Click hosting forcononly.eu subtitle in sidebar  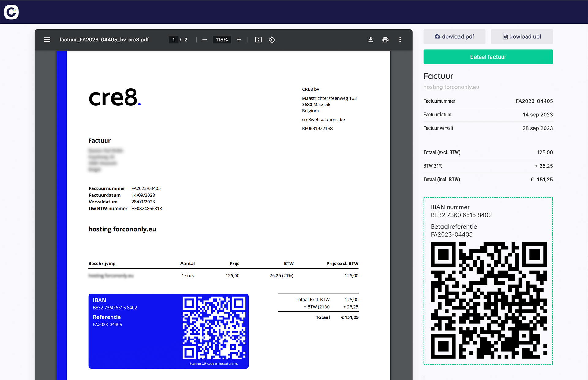pyautogui.click(x=451, y=87)
